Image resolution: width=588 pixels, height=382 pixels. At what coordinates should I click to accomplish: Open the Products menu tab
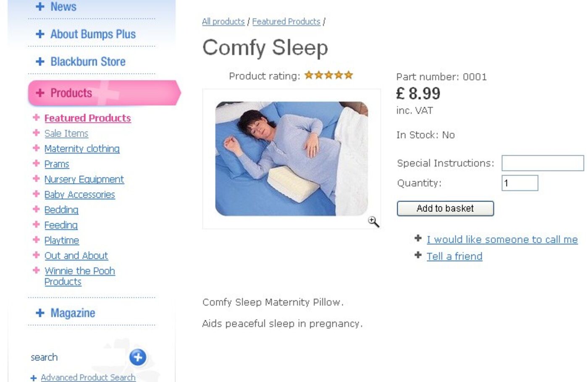click(71, 93)
